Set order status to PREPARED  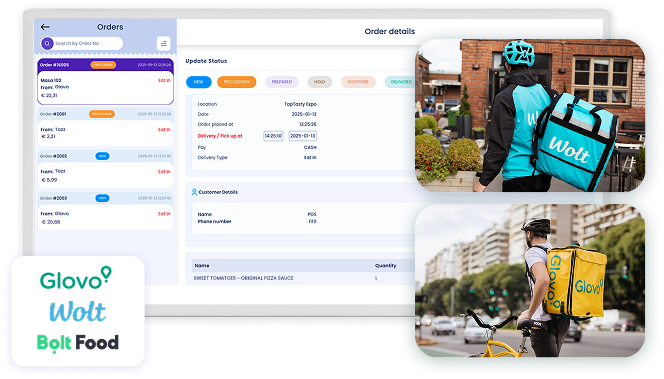coord(282,82)
